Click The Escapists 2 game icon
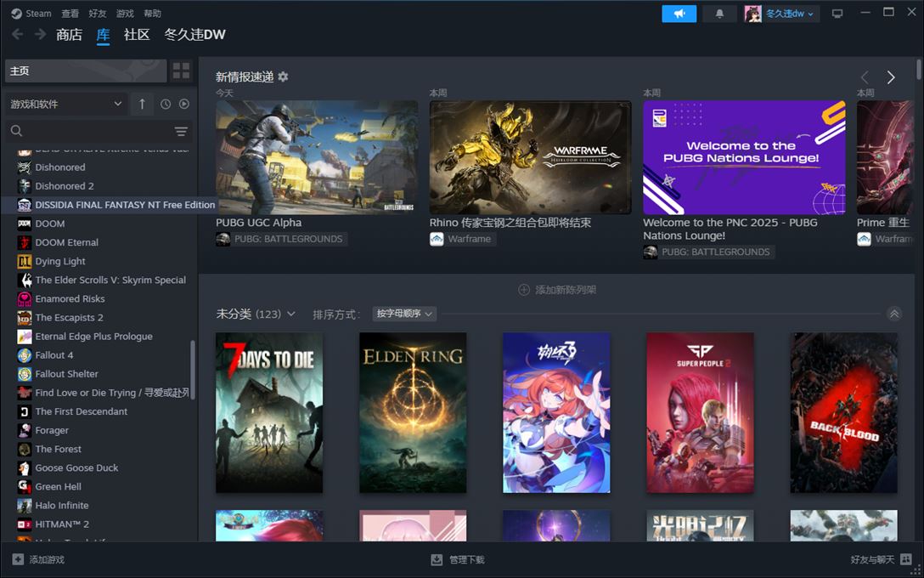 pyautogui.click(x=24, y=318)
